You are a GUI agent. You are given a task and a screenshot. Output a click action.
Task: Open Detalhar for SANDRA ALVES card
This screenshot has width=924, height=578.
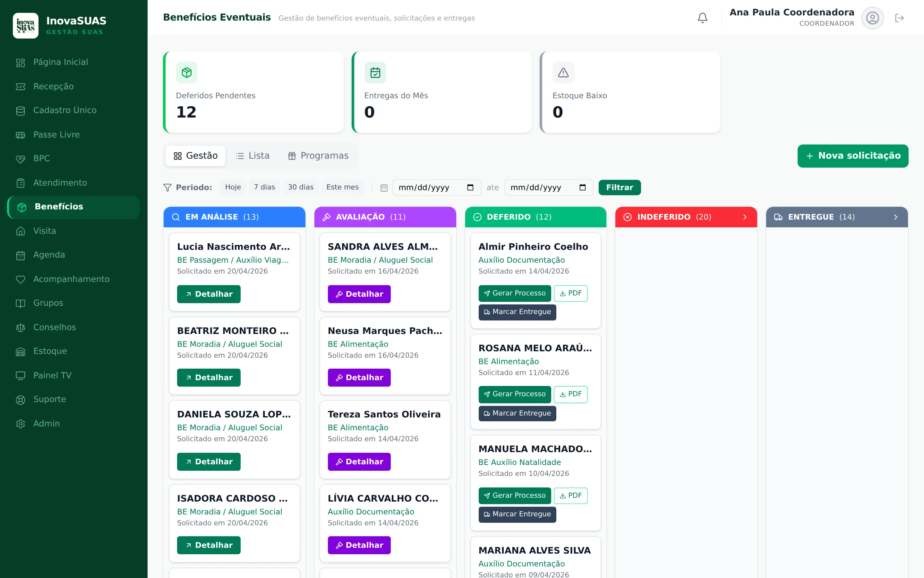pyautogui.click(x=359, y=294)
